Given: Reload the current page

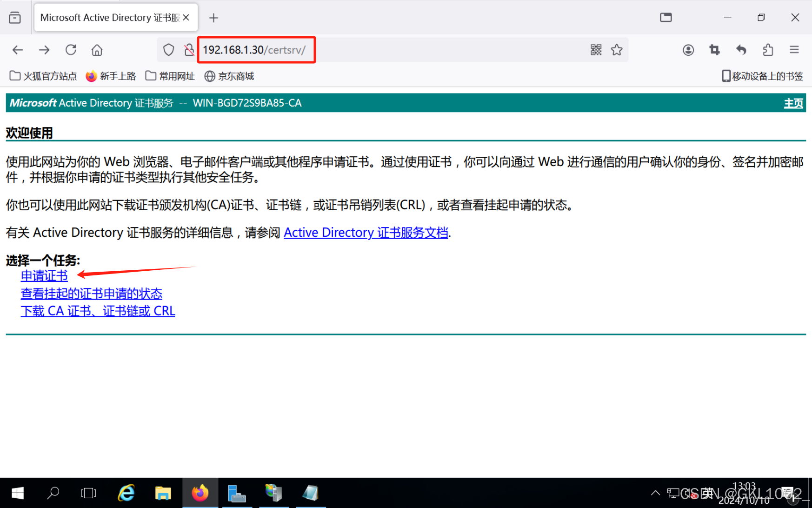Looking at the screenshot, I should (x=71, y=50).
